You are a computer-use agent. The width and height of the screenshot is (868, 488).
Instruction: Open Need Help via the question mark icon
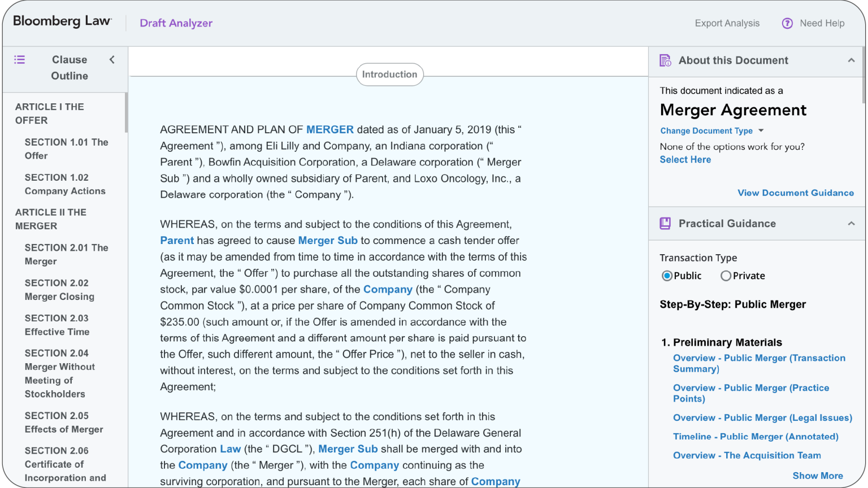coord(787,23)
